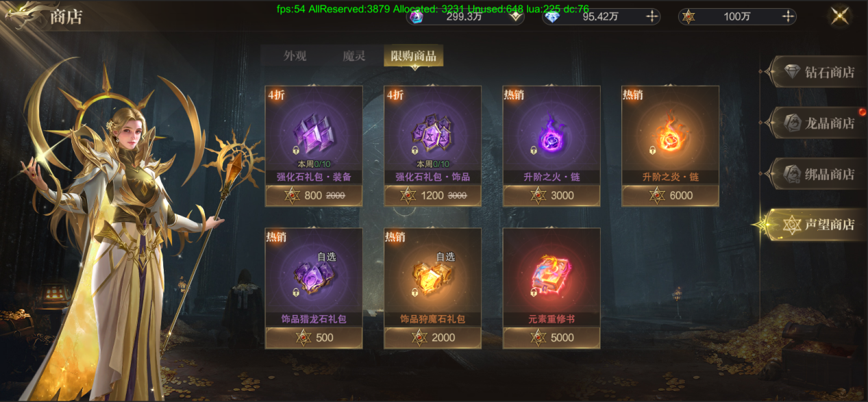Open the 钻石商店 shop category
This screenshot has width=868, height=402.
[817, 72]
